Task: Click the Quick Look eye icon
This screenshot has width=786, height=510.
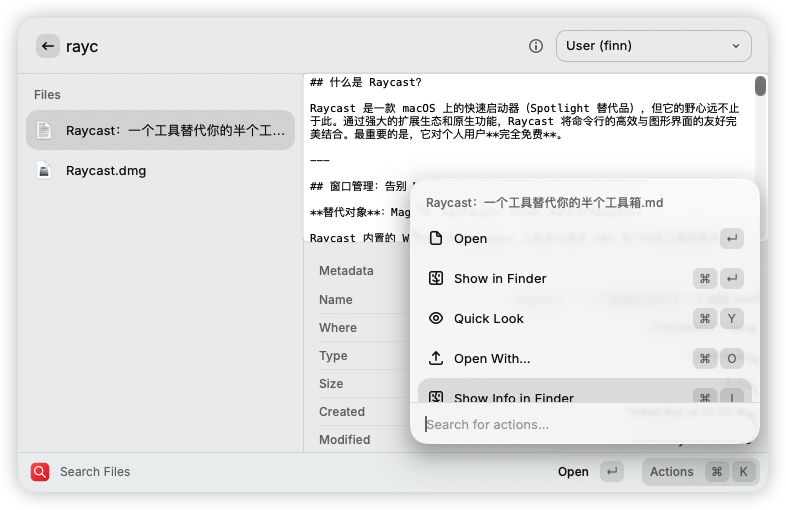Action: [x=436, y=318]
